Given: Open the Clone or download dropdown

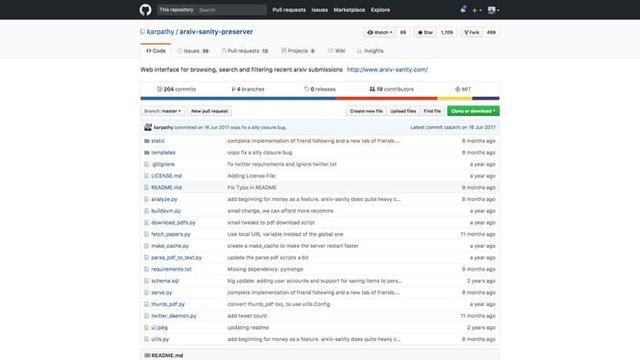Looking at the screenshot, I should [473, 111].
